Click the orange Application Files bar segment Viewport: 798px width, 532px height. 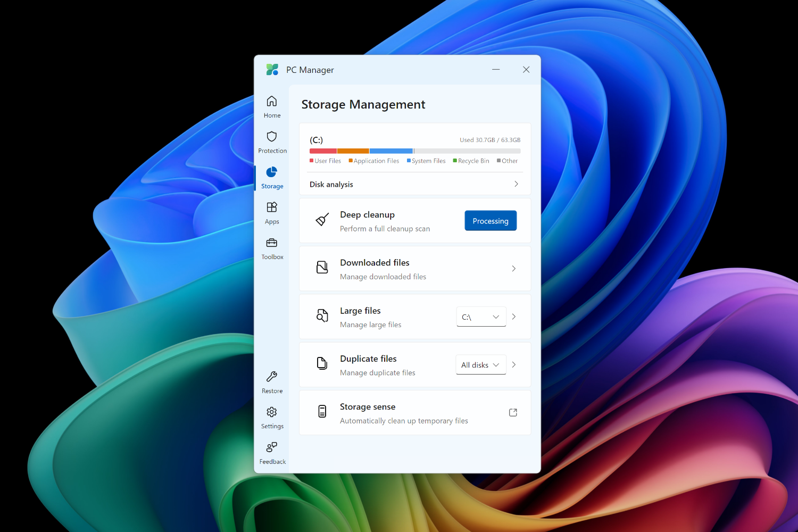pyautogui.click(x=353, y=151)
